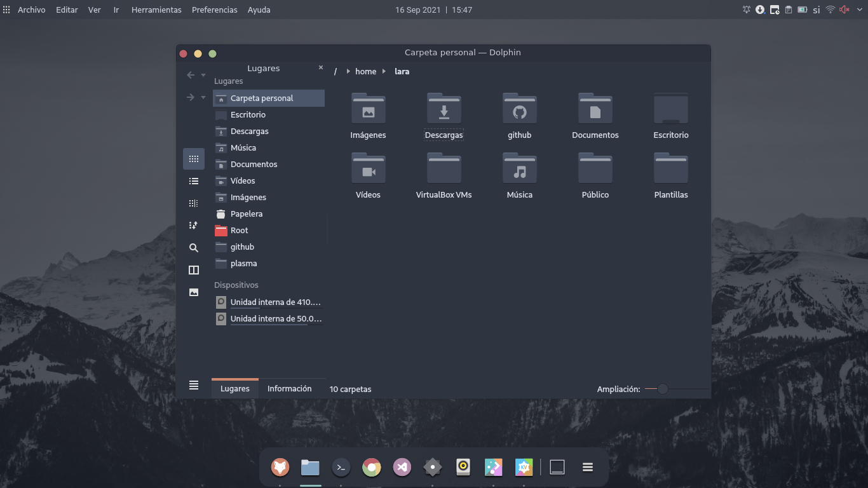
Task: Open the application grid launcher in top panel
Action: [x=6, y=10]
